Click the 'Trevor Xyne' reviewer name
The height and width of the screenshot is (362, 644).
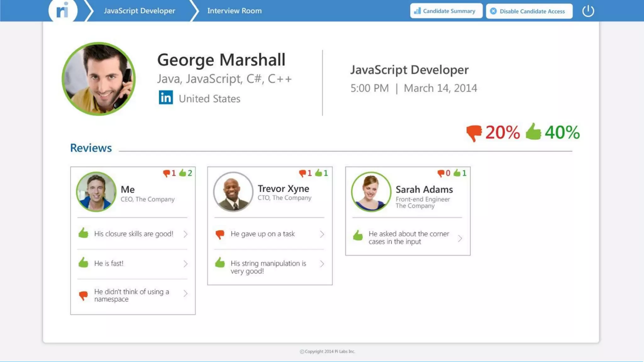click(283, 189)
